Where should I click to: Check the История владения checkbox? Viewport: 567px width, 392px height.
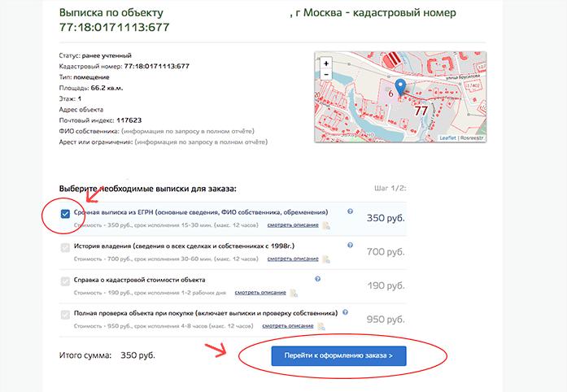coord(65,248)
